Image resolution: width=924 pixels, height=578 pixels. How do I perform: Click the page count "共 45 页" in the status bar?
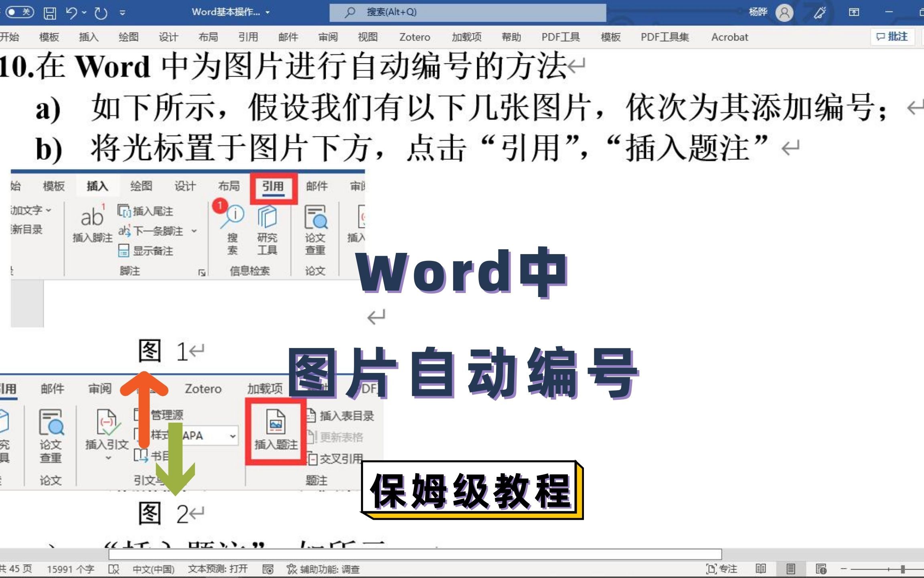coord(16,569)
